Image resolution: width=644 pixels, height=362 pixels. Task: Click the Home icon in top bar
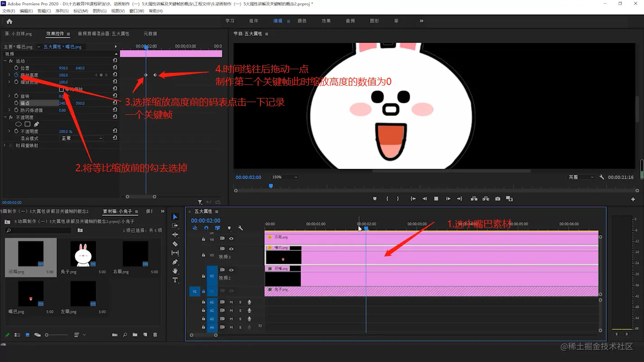point(9,21)
